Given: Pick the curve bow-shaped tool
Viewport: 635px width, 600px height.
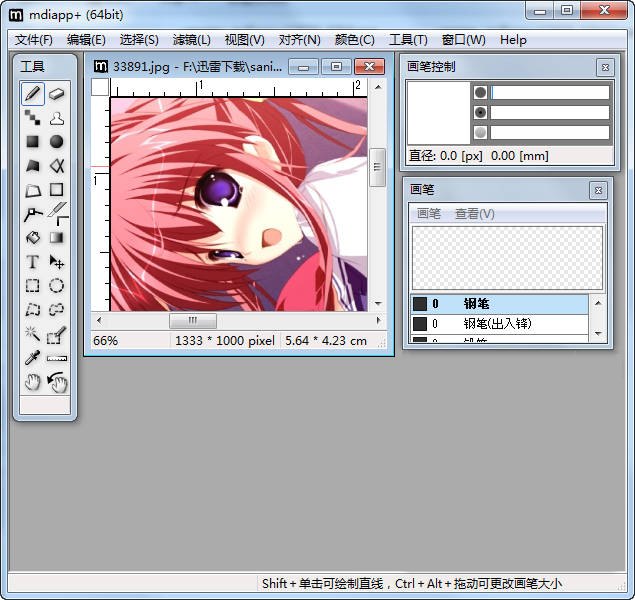Looking at the screenshot, I should tap(57, 166).
